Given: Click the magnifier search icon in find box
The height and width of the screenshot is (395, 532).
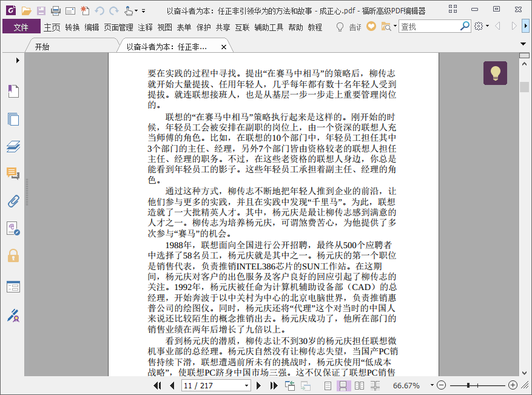Looking at the screenshot, I should tap(465, 26).
